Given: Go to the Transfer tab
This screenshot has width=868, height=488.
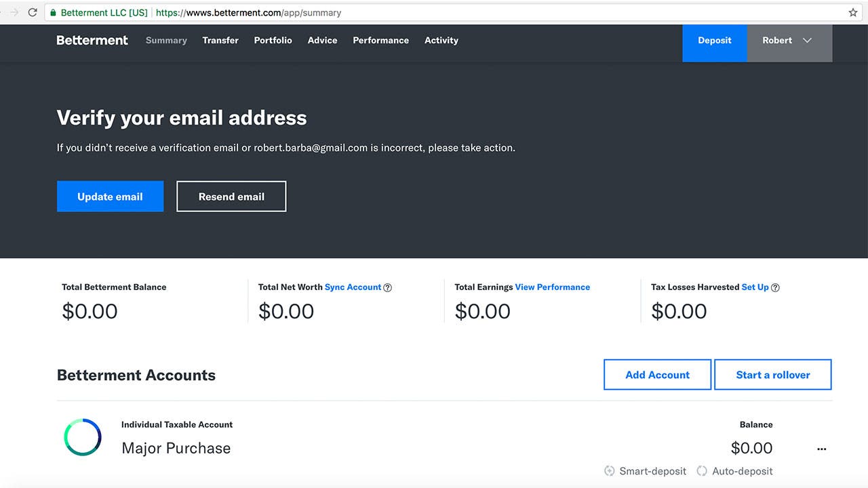Looking at the screenshot, I should pos(220,40).
